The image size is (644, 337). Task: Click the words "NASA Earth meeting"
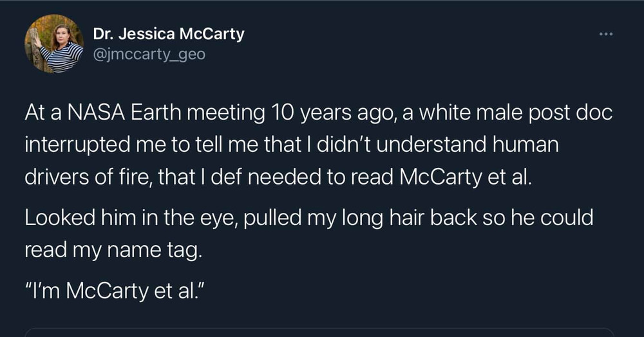tap(164, 114)
